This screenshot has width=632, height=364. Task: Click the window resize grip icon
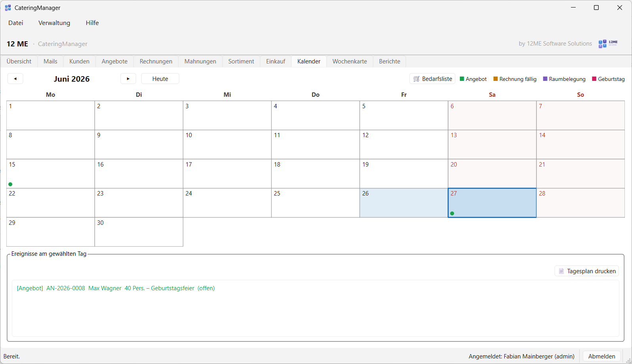[x=628, y=360]
